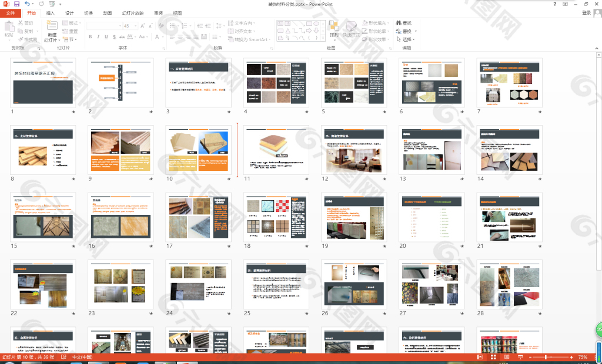Open the 形状轮廓 (Shape Outline) menu
Image resolution: width=602 pixels, height=364 pixels.
click(x=376, y=31)
